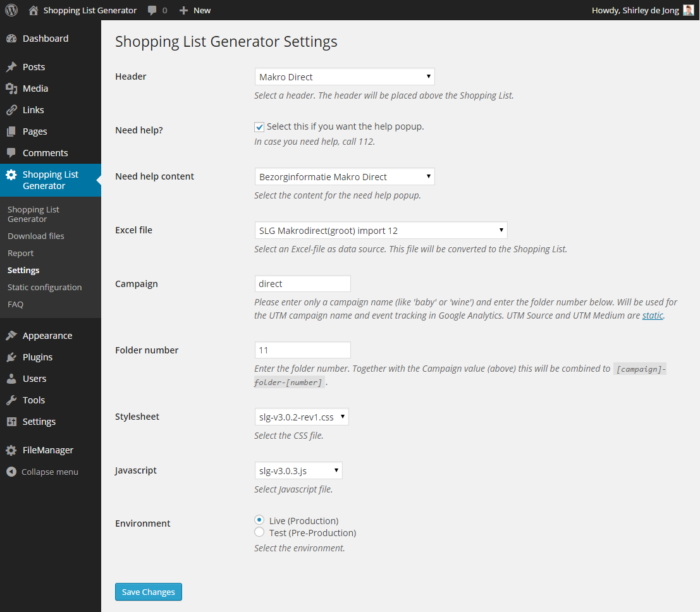700x612 pixels.
Task: Select the Test (Pre-Production) environment radio
Action: pos(259,532)
